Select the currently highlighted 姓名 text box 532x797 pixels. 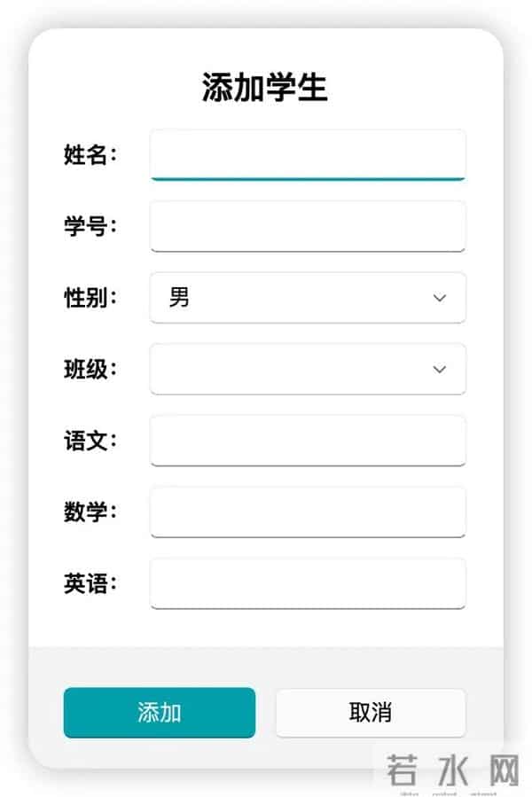pyautogui.click(x=308, y=154)
